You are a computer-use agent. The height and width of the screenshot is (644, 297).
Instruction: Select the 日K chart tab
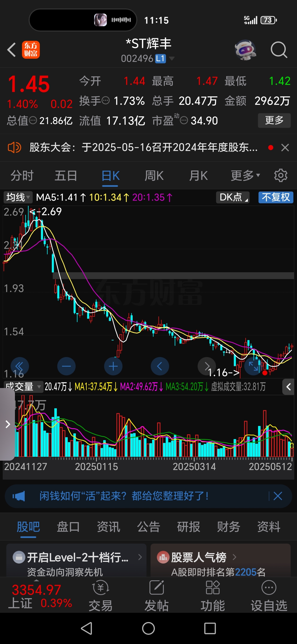(x=110, y=175)
